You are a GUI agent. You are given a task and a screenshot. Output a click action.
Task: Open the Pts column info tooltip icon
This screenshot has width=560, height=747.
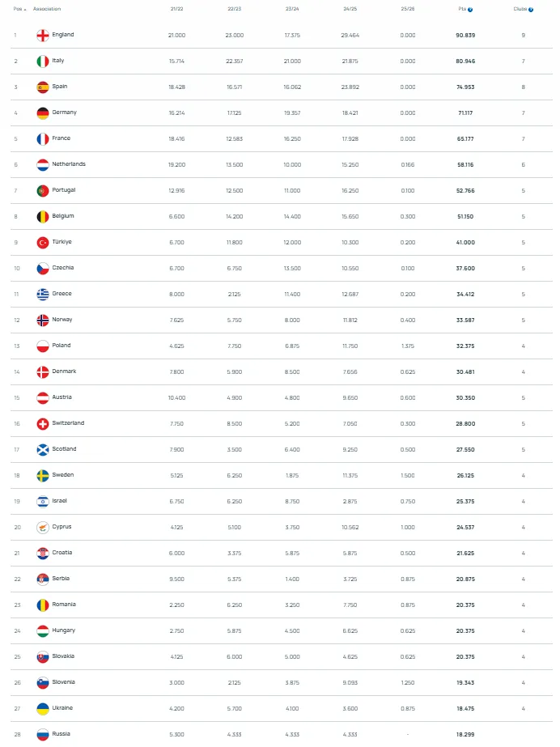click(x=470, y=10)
